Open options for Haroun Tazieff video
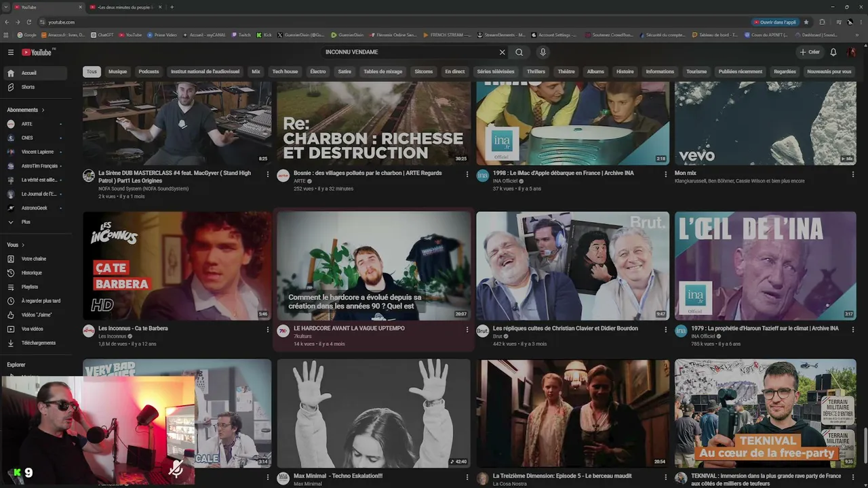This screenshot has height=488, width=868. (x=853, y=329)
